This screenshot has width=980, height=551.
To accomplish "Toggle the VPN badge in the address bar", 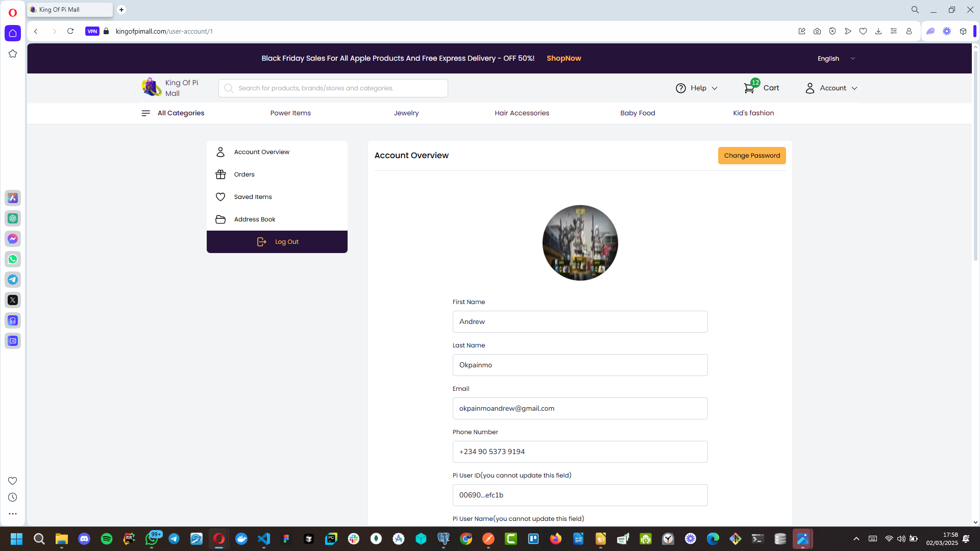I will (92, 31).
